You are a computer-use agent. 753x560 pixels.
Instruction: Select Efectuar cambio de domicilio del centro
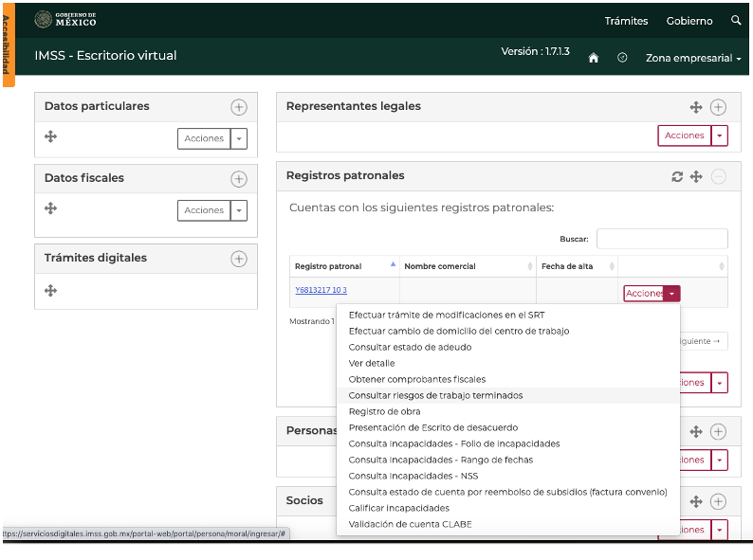pos(459,331)
